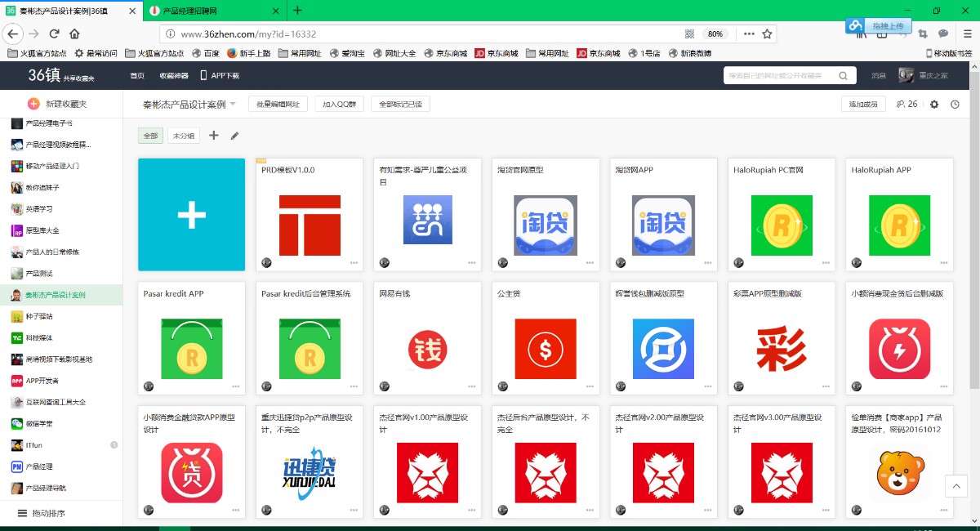Open the 网易有钱 red circle icon

click(427, 350)
